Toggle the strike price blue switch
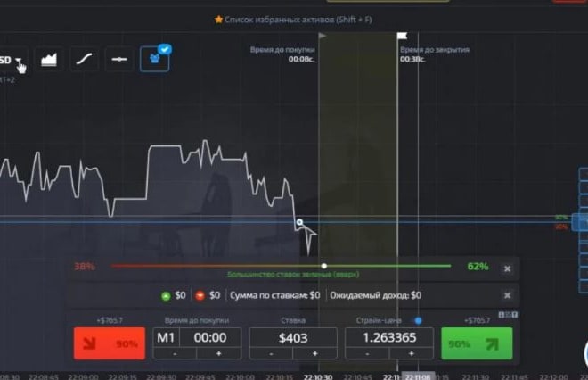Viewport: 588px width, 380px height. click(x=418, y=320)
